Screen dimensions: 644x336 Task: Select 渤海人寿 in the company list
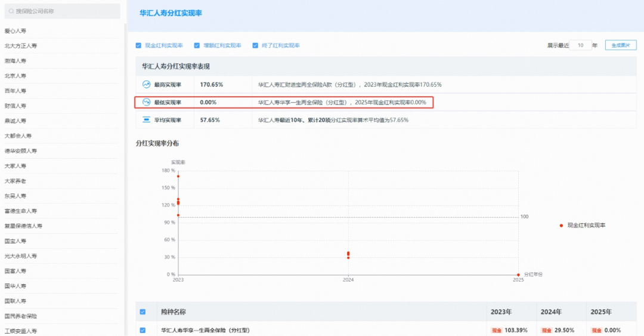coord(15,61)
